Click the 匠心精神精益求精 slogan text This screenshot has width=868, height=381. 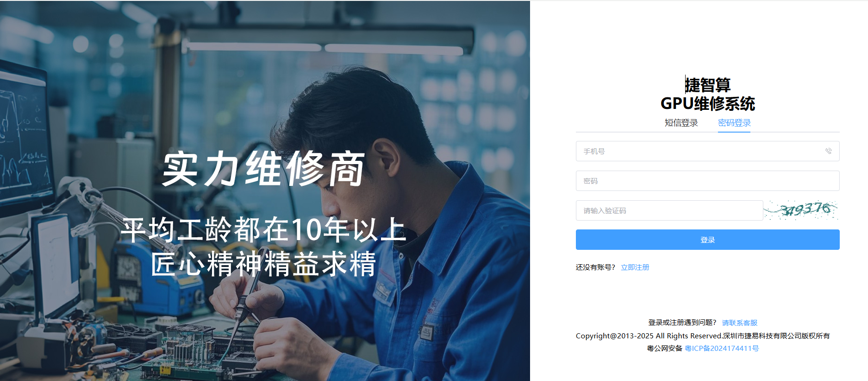(x=264, y=264)
